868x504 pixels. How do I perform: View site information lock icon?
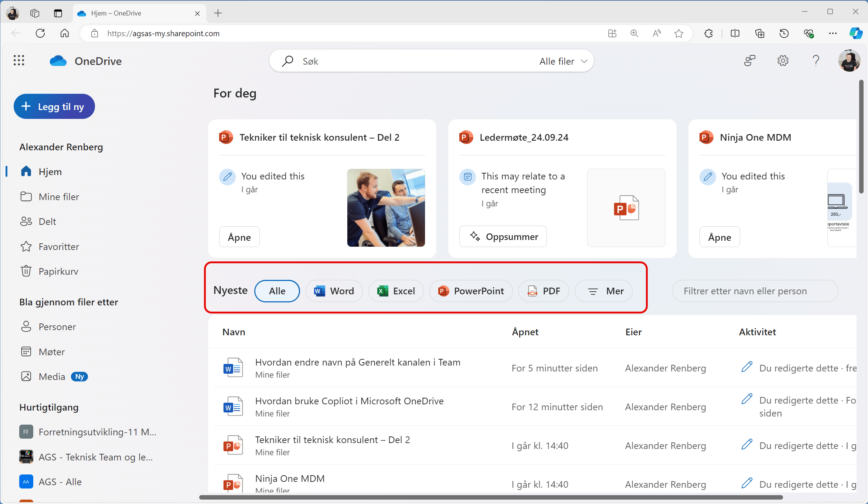pos(95,34)
